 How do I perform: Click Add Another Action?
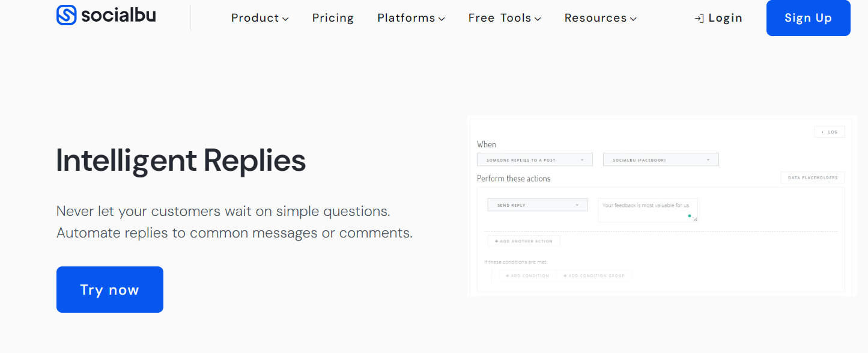coord(524,241)
